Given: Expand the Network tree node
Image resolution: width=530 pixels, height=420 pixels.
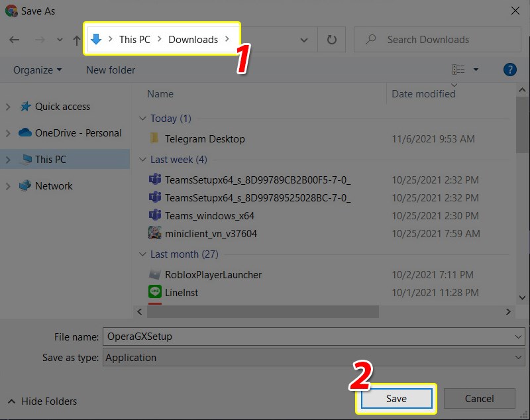Looking at the screenshot, I should (8, 186).
